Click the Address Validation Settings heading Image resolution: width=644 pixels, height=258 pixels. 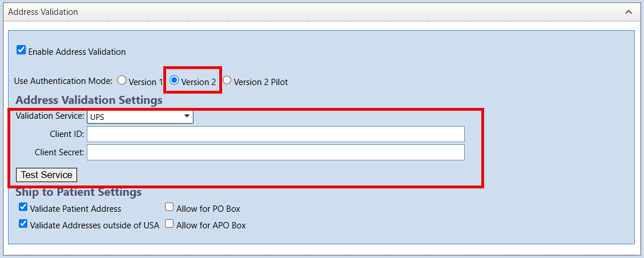(88, 100)
